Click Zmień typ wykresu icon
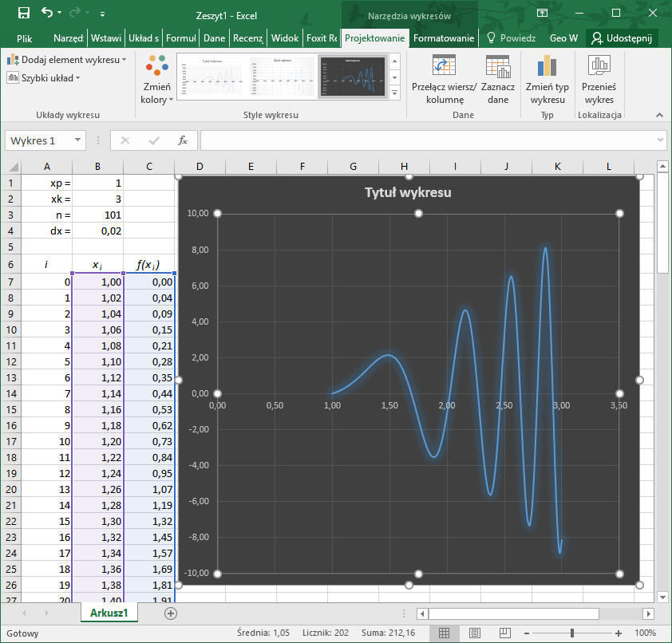 547,66
